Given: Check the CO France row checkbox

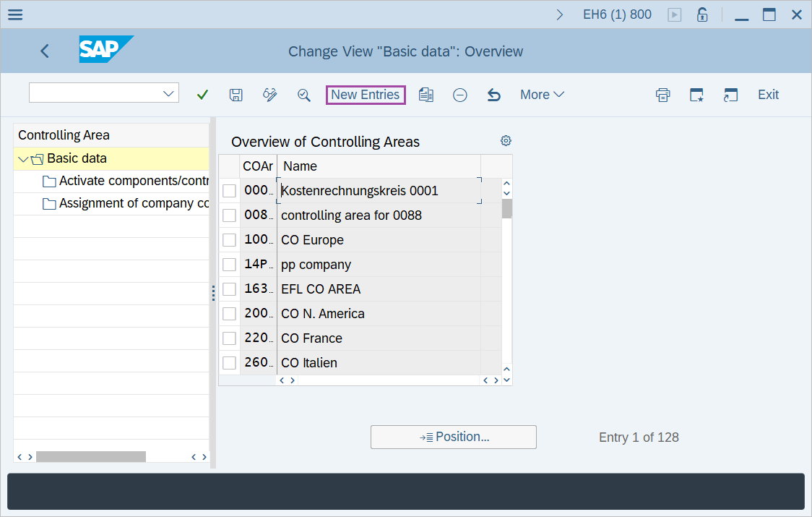Looking at the screenshot, I should (229, 338).
